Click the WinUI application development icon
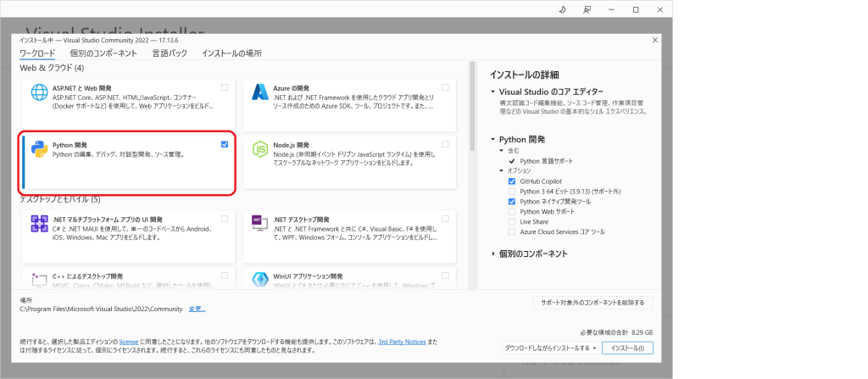 pyautogui.click(x=259, y=278)
